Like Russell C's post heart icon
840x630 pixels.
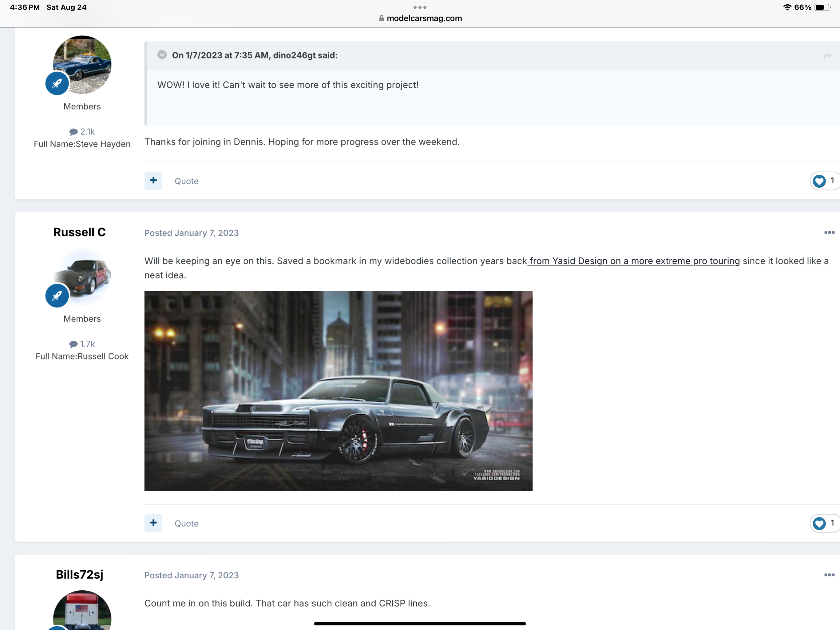(819, 523)
